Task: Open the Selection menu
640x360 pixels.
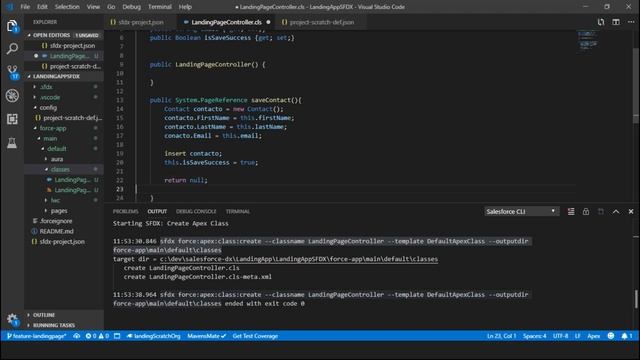Action: (x=67, y=7)
